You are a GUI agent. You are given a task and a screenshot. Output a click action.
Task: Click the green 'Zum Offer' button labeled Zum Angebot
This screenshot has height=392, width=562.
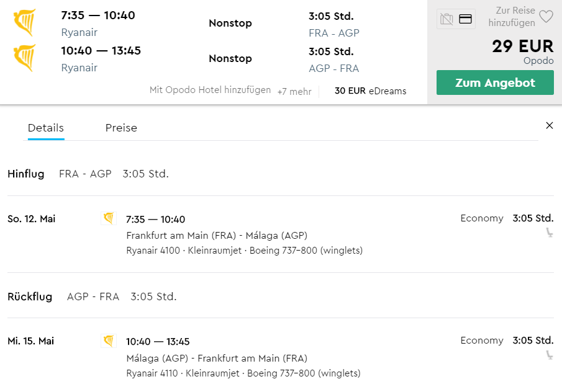click(x=494, y=82)
